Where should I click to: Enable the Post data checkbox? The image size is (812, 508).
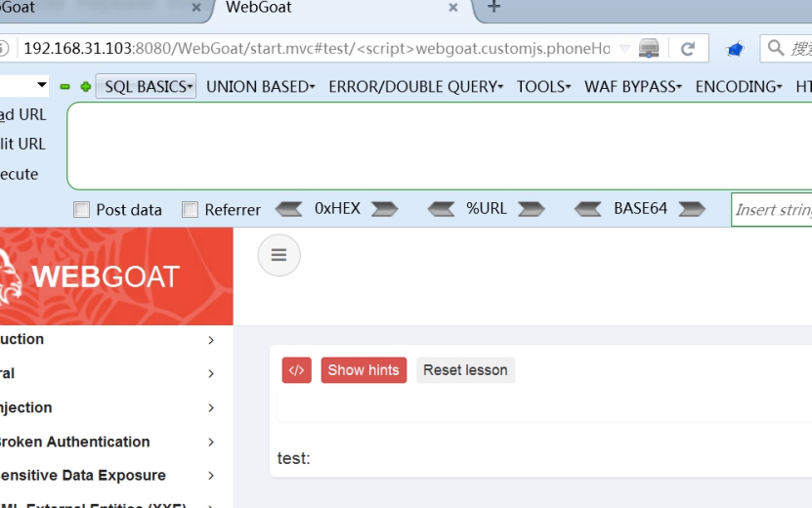tap(81, 210)
